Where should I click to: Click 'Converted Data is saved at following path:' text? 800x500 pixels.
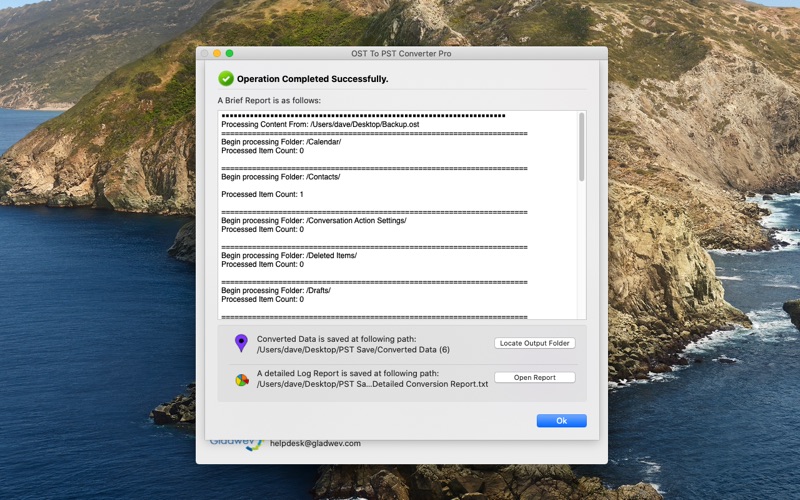336,339
